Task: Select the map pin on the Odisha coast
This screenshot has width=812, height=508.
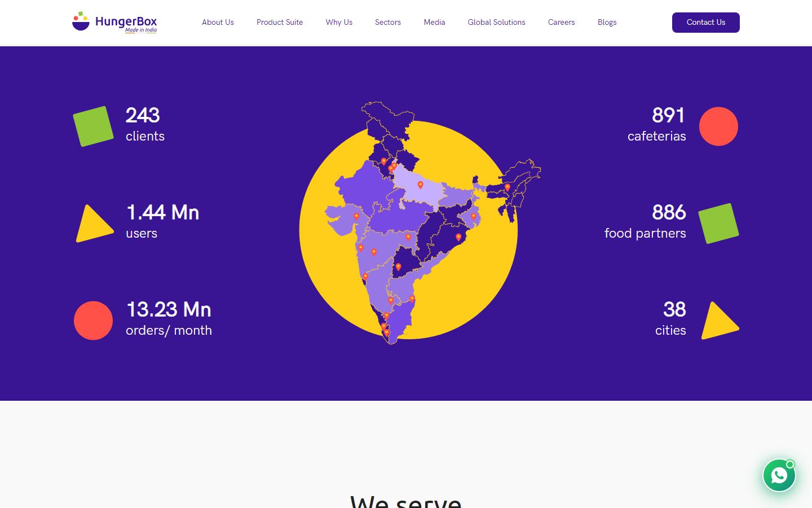Action: pyautogui.click(x=458, y=238)
